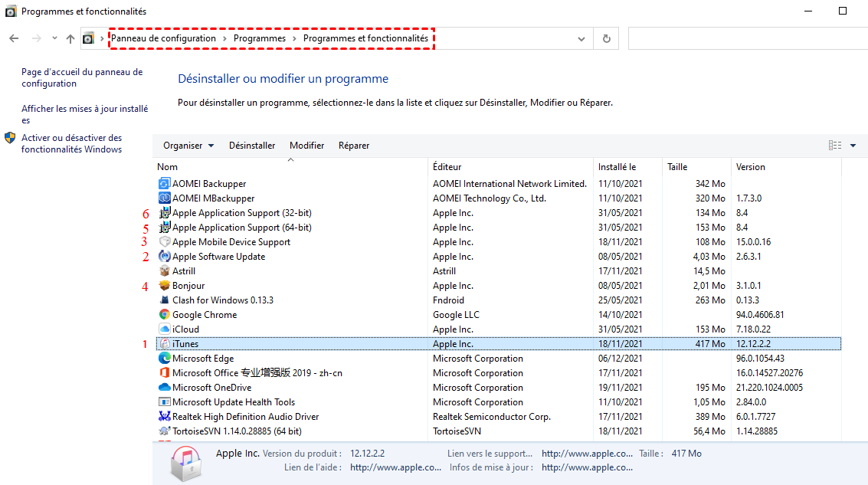Click Programmes breadcrumb in address bar
Image resolution: width=868 pixels, height=485 pixels.
[x=260, y=38]
